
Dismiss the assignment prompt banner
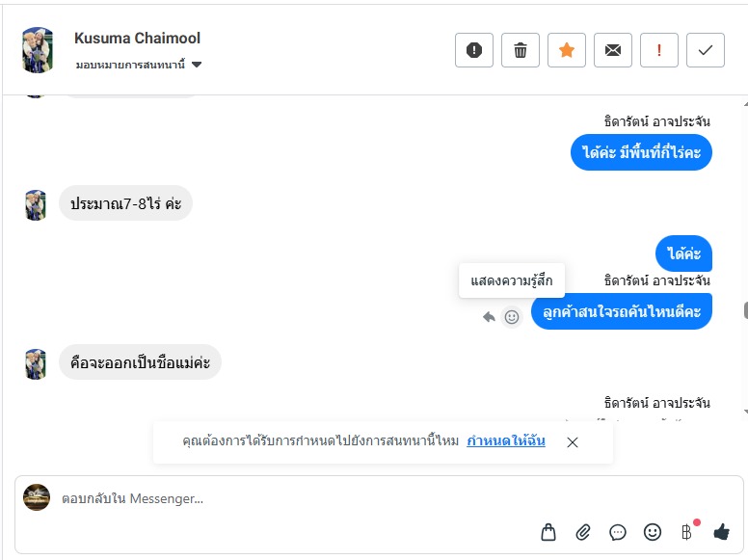click(573, 441)
